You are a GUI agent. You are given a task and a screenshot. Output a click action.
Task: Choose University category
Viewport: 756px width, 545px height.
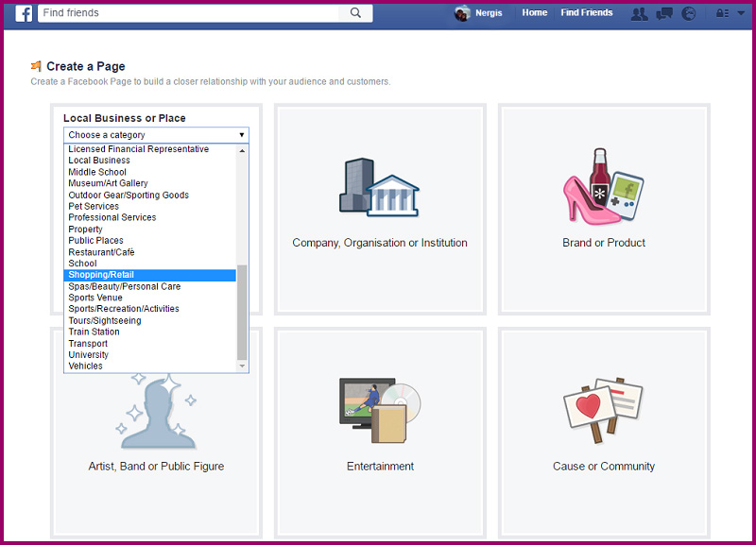pyautogui.click(x=150, y=354)
